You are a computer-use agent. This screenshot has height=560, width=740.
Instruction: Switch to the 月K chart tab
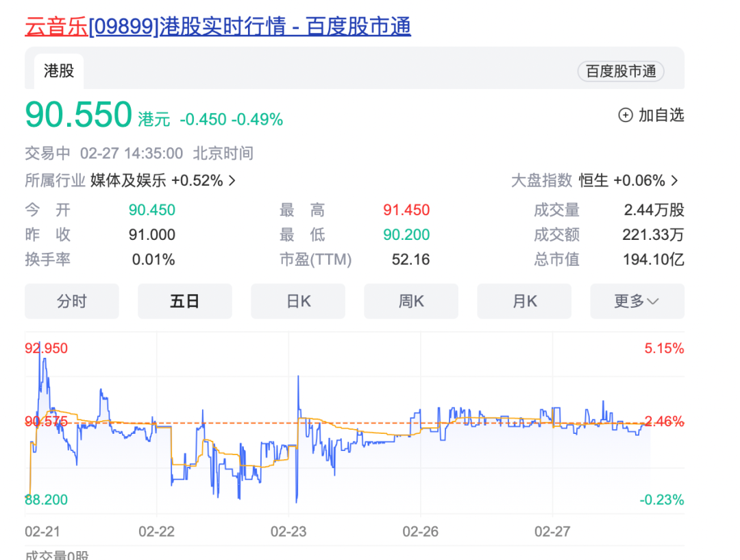(524, 301)
